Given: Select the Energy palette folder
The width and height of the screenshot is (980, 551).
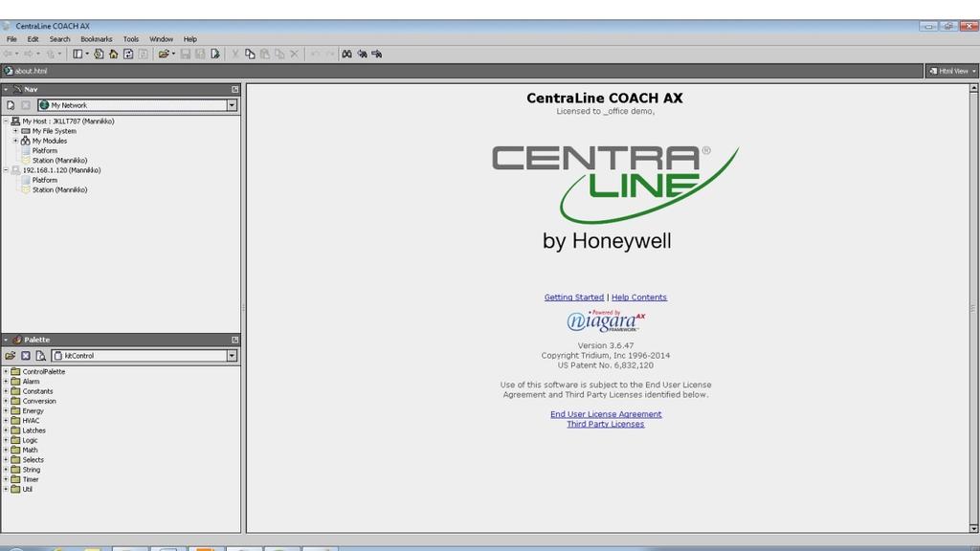Looking at the screenshot, I should click(x=33, y=411).
